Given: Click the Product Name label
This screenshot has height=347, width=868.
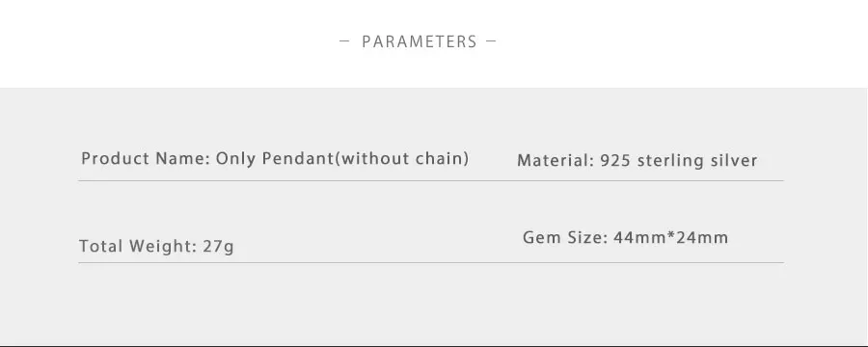Looking at the screenshot, I should coord(146,159).
